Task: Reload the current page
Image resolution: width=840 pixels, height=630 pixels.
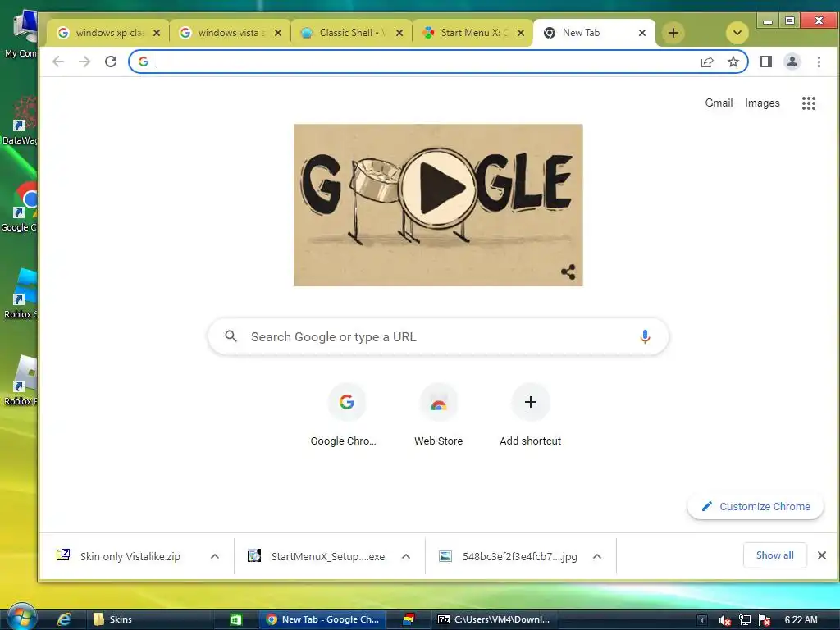Action: click(111, 62)
